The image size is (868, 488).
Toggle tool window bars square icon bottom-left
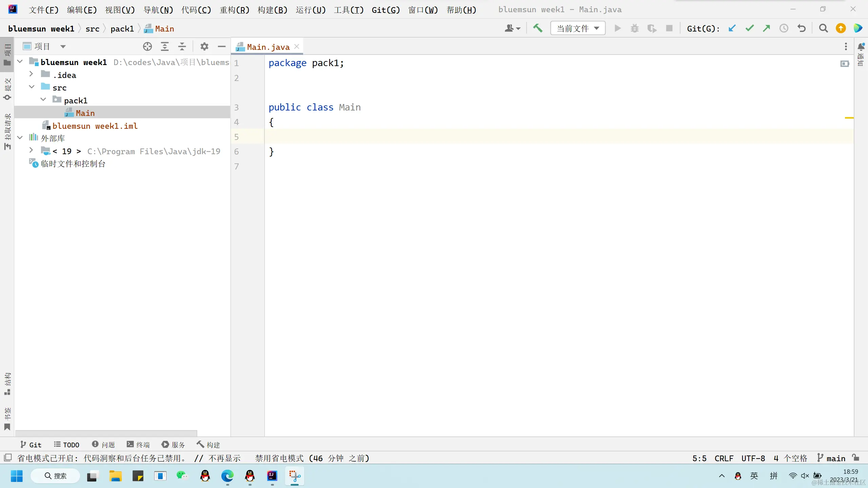(x=7, y=458)
